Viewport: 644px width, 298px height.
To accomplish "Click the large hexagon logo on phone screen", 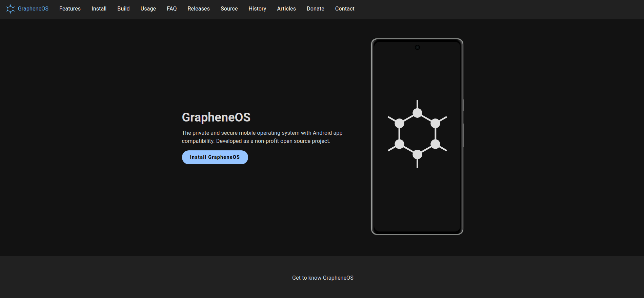I will (x=417, y=134).
